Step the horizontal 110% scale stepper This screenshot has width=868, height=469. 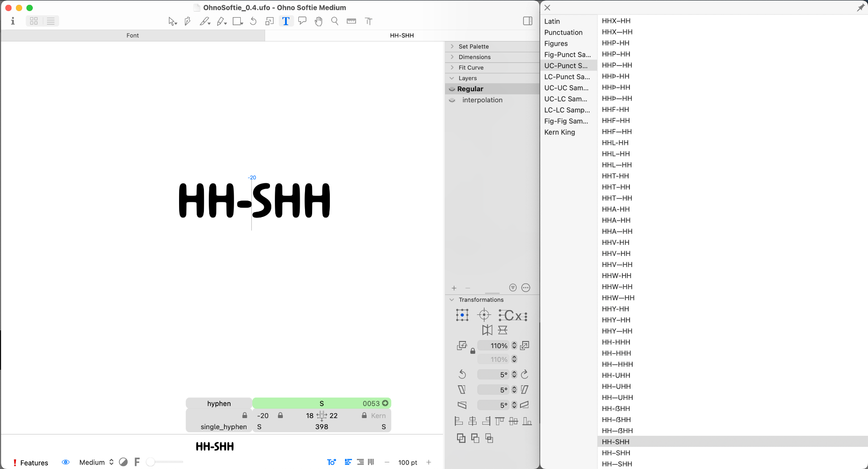(x=514, y=345)
